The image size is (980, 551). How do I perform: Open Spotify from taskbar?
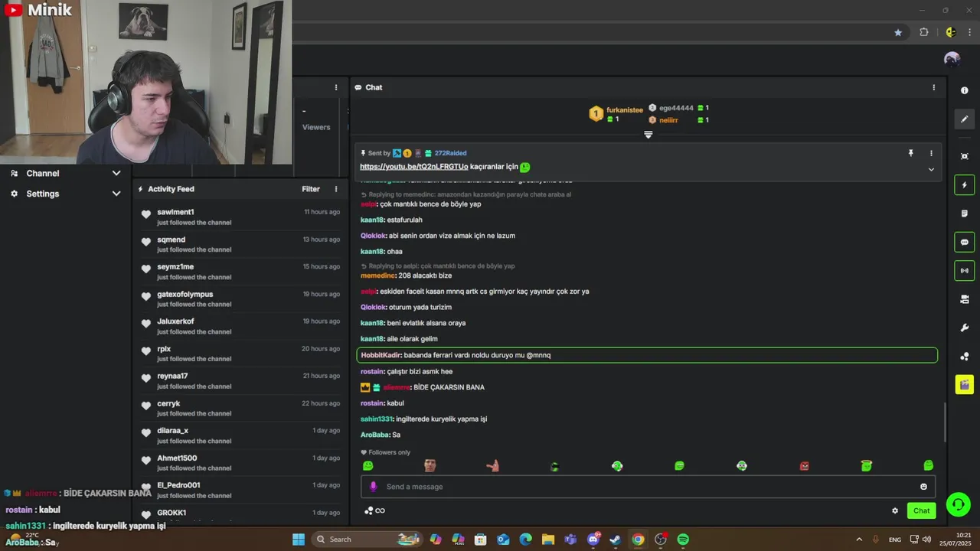click(683, 540)
